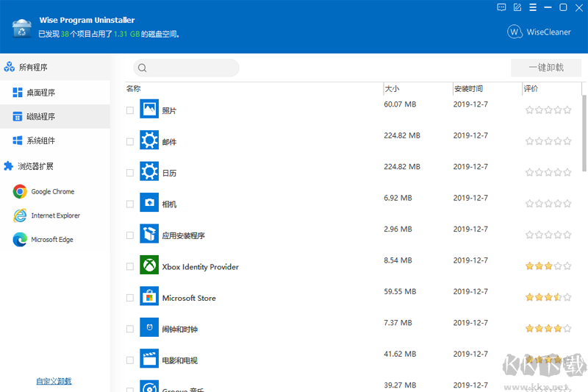Rate 日历 with the fifth star
The width and height of the screenshot is (588, 392).
pos(567,173)
